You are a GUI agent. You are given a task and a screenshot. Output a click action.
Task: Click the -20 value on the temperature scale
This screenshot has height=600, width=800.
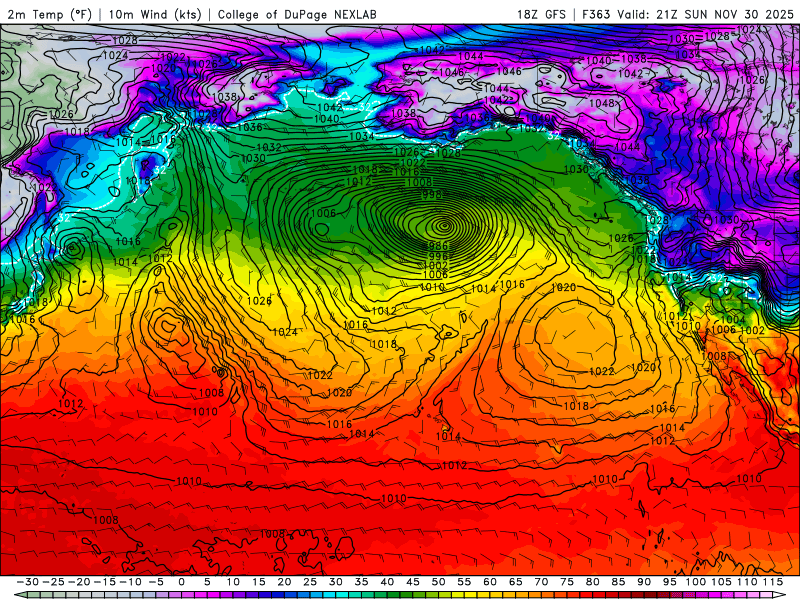click(79, 582)
